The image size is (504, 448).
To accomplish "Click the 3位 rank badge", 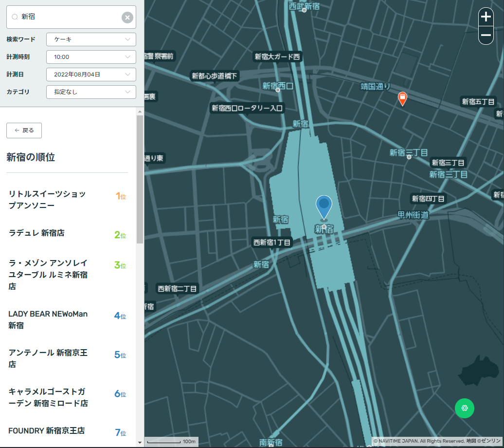I will coord(120,265).
